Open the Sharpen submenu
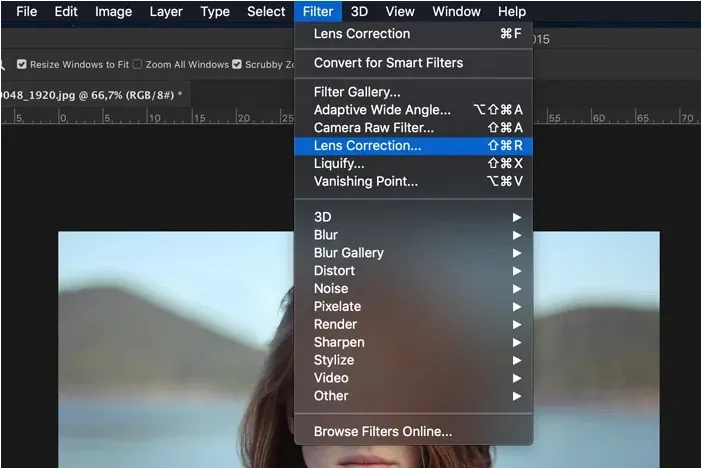Image resolution: width=701 pixels, height=468 pixels. pos(338,342)
